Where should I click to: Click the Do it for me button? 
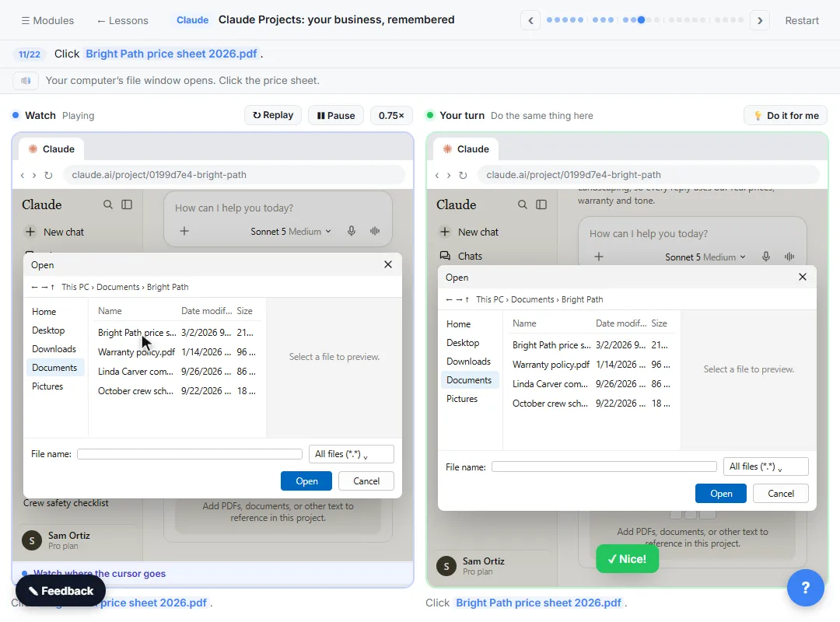[786, 115]
